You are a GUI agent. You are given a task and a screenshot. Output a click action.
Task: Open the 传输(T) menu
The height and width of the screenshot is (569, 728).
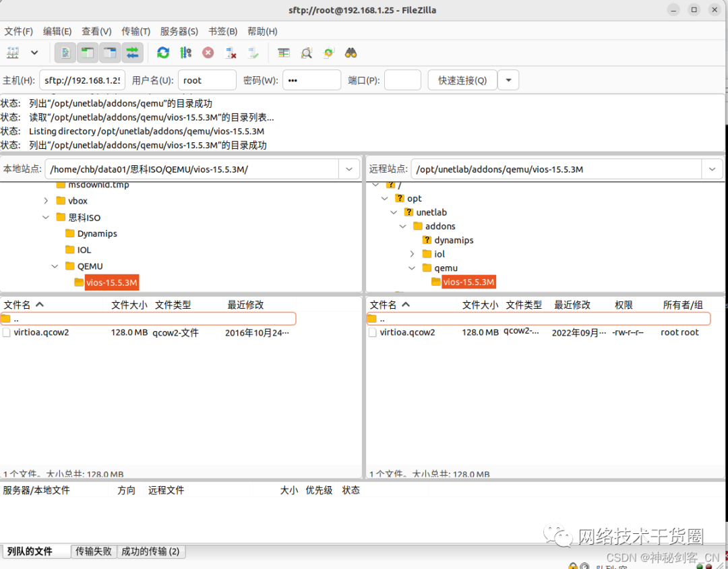point(135,31)
